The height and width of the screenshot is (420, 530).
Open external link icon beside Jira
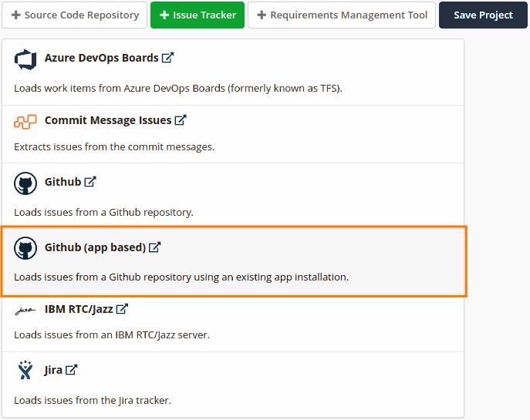71,370
